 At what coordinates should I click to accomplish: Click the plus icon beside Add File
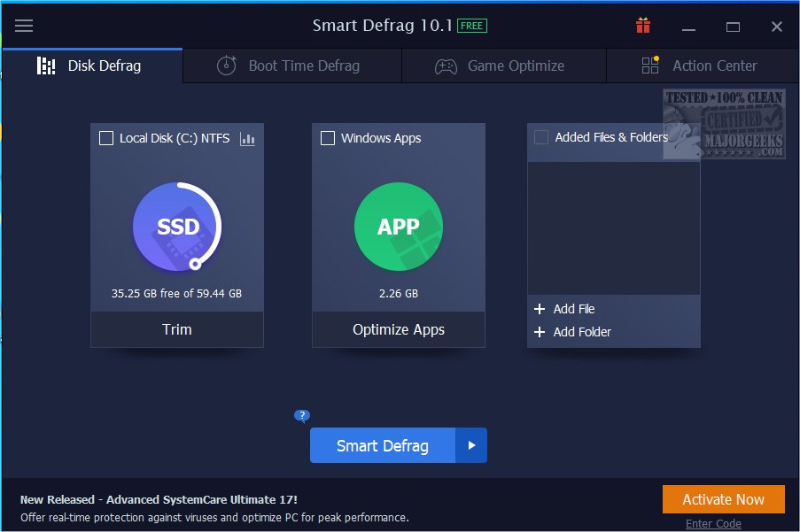[539, 309]
